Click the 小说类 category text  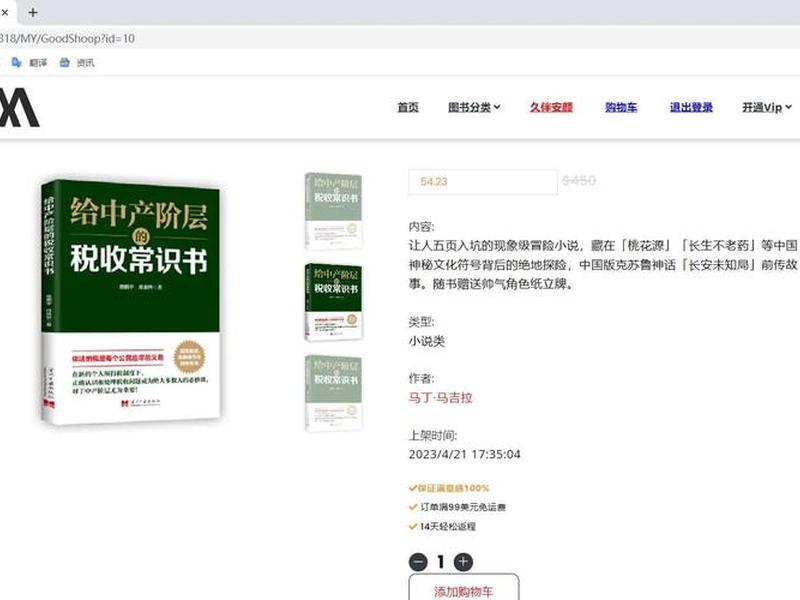click(427, 341)
